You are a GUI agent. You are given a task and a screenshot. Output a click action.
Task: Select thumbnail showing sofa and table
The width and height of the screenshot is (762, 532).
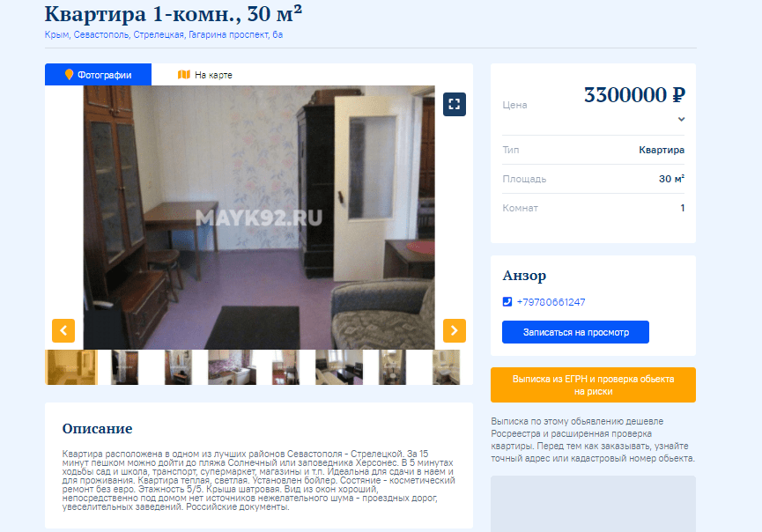click(x=339, y=367)
